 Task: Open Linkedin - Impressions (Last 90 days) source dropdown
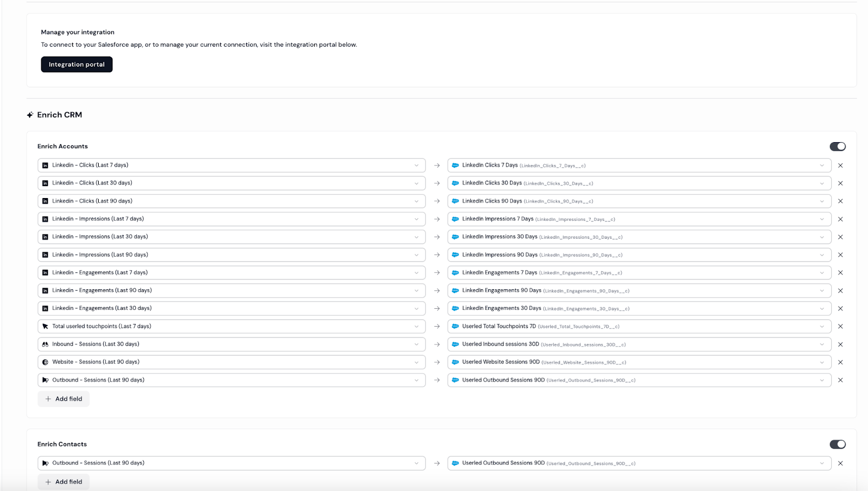tap(232, 255)
